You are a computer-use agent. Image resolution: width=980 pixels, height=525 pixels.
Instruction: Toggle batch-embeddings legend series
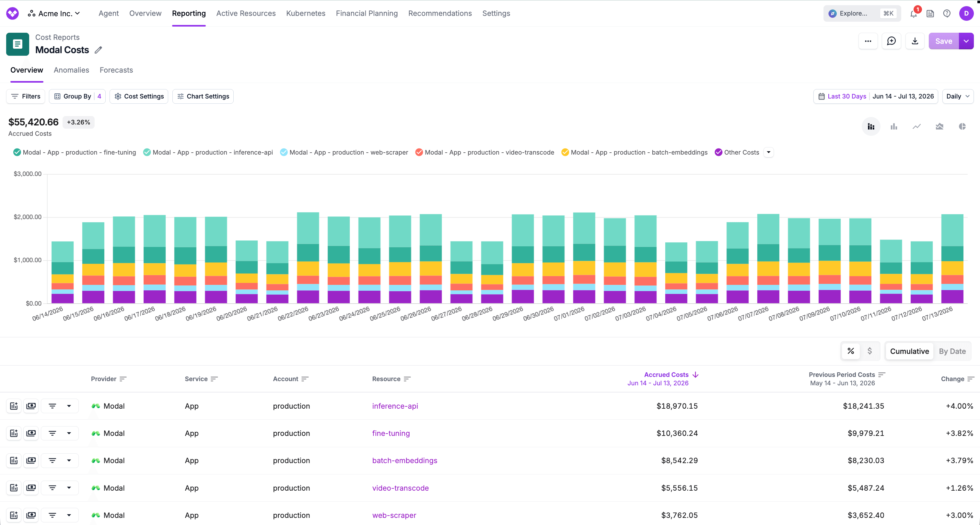635,152
